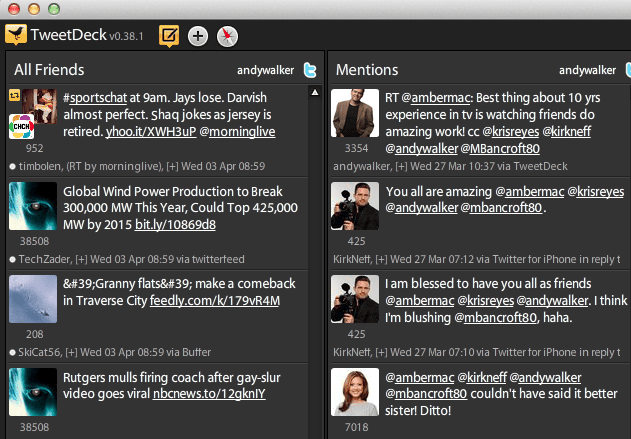The width and height of the screenshot is (631, 439).
Task: Open @mbancroft80 in 'I'm blushing' tweet
Action: point(496,317)
